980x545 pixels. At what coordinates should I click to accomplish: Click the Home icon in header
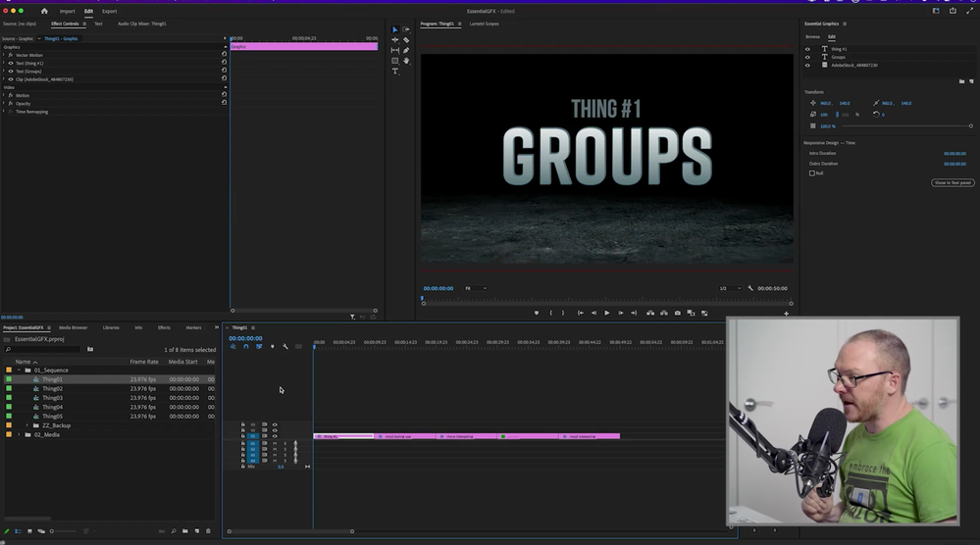click(44, 11)
